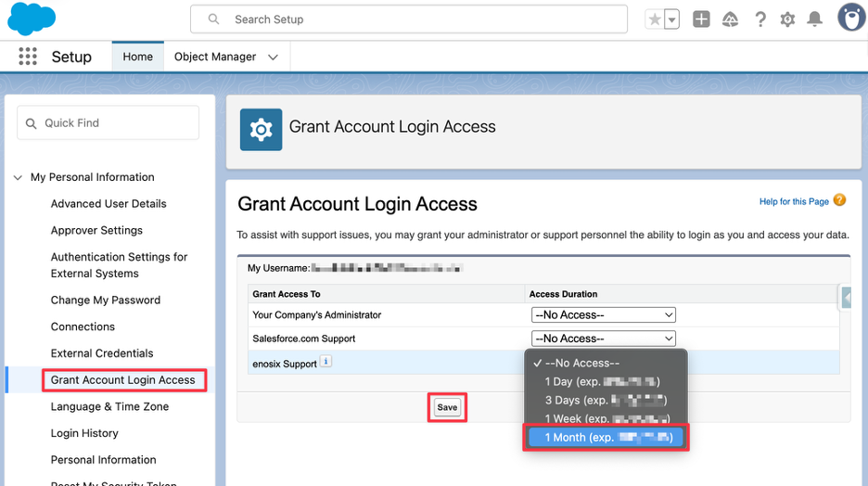Open the App Launcher dots grid
This screenshot has width=868, height=486.
[28, 57]
